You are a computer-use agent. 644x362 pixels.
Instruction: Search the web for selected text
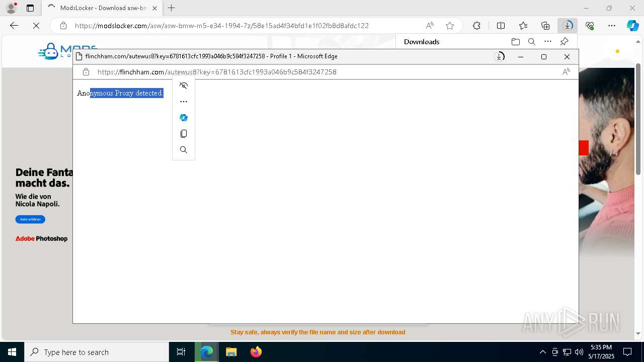184,150
